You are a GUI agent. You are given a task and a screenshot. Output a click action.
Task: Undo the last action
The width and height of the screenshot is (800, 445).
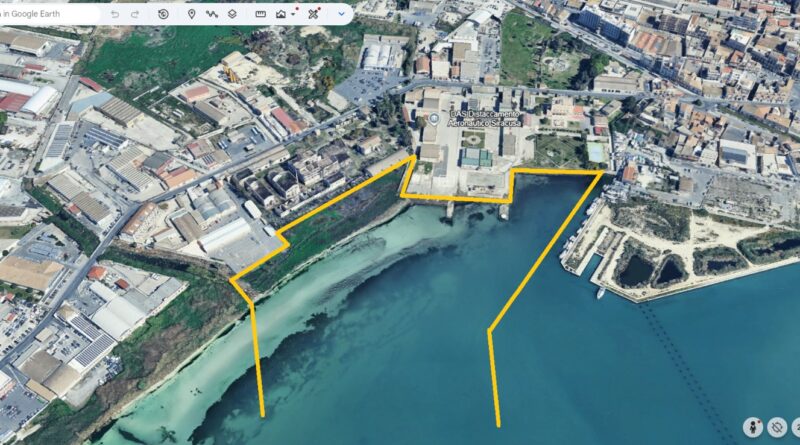[x=115, y=14]
